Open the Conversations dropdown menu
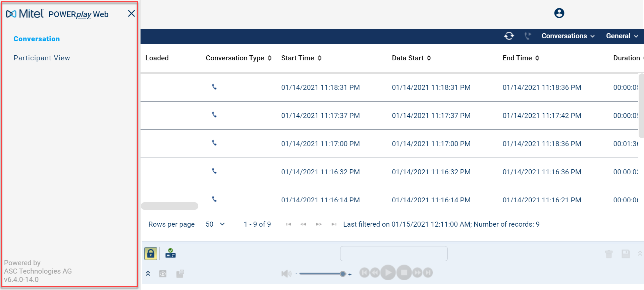The height and width of the screenshot is (290, 644). (568, 36)
